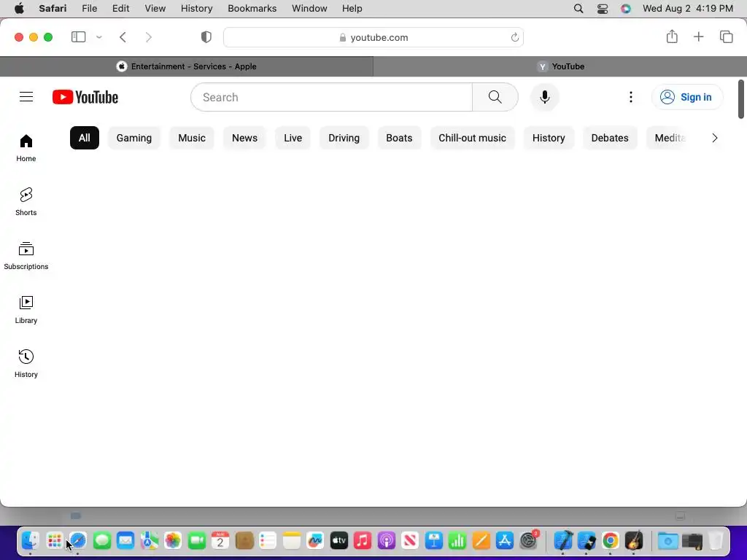
Task: Open the History menu in the menu bar
Action: tap(197, 9)
